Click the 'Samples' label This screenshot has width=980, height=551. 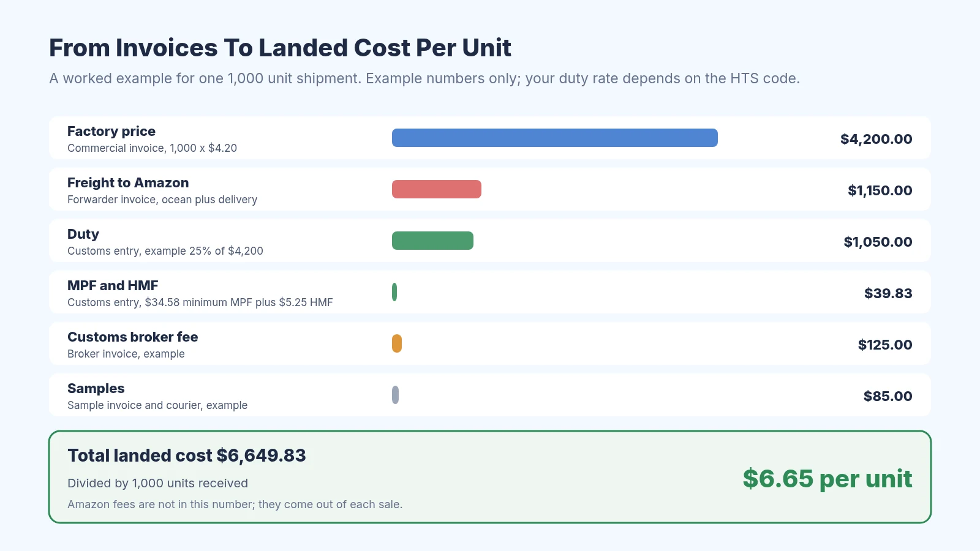tap(96, 388)
